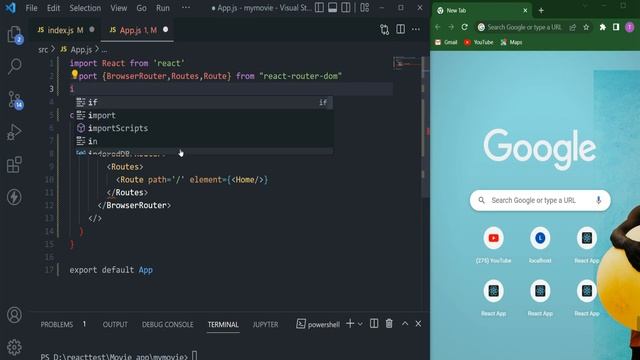
Task: Toggle the secondary sidebar layout icon
Action: 346,8
